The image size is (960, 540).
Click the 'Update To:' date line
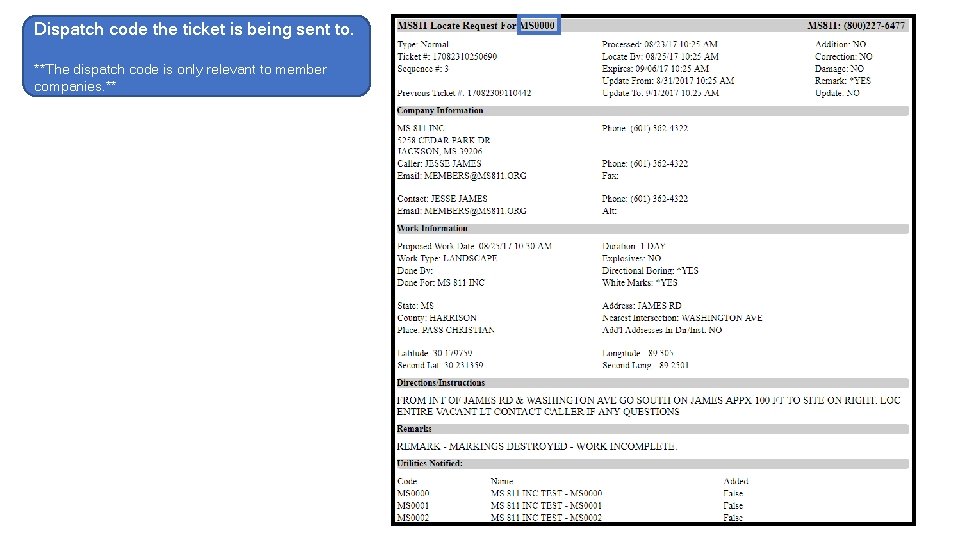(660, 93)
